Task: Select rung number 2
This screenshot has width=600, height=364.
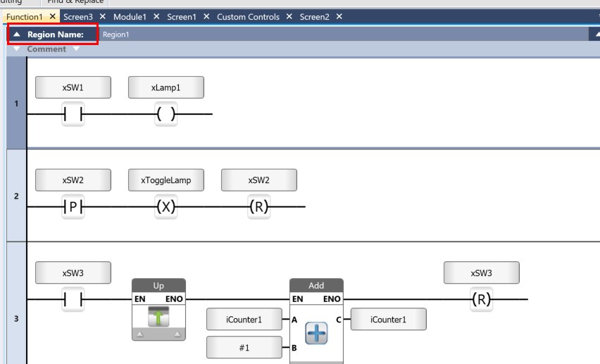Action: point(16,196)
